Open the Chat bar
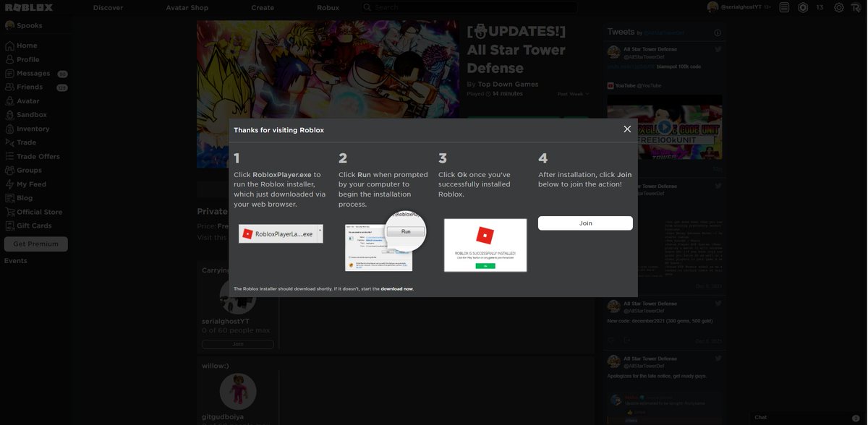868x425 pixels. click(807, 418)
